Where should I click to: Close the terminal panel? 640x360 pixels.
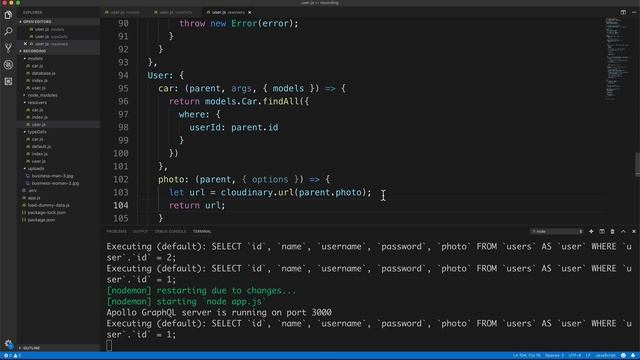click(633, 231)
